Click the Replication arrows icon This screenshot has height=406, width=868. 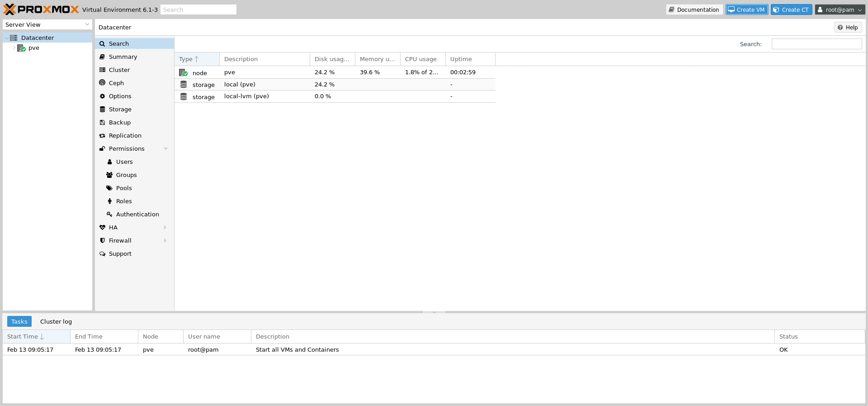click(102, 136)
